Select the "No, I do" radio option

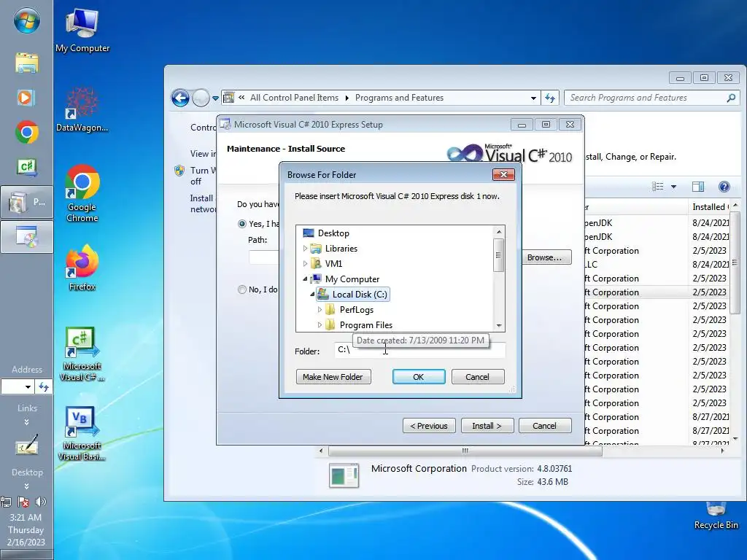click(x=242, y=289)
